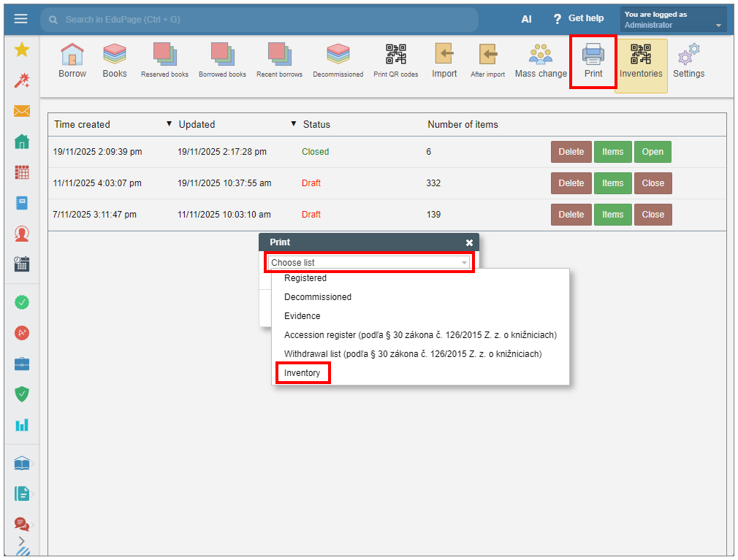The width and height of the screenshot is (738, 560).
Task: Delete the 332 items draft inventory
Action: click(x=571, y=183)
